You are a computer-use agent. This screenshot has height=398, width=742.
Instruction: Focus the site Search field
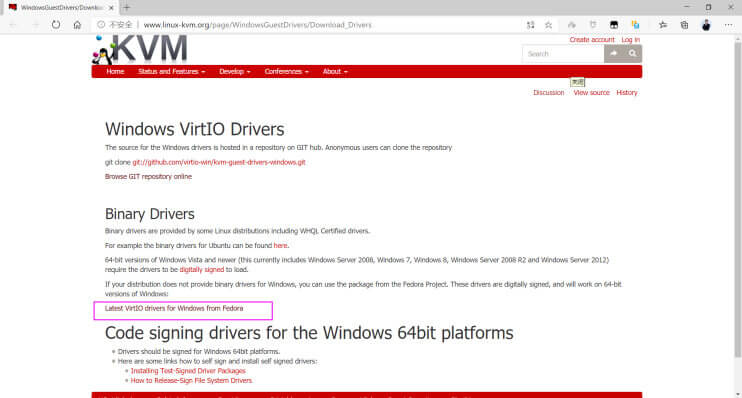(x=563, y=54)
